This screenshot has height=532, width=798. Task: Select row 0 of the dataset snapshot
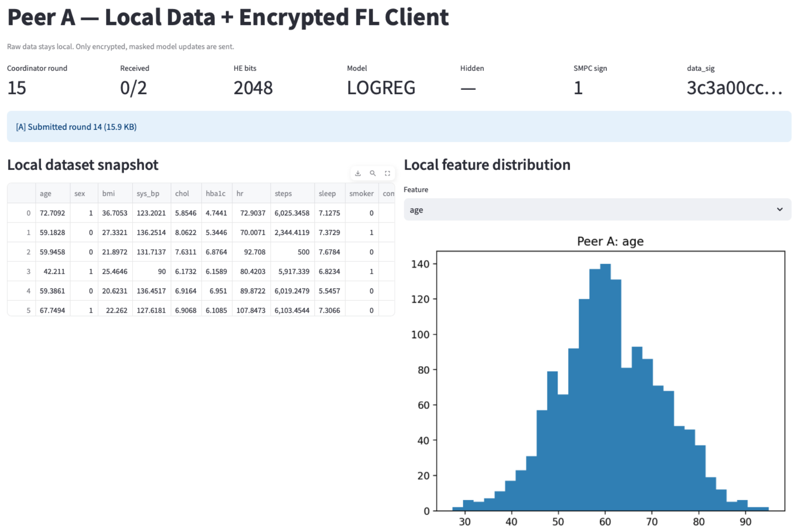pos(28,213)
